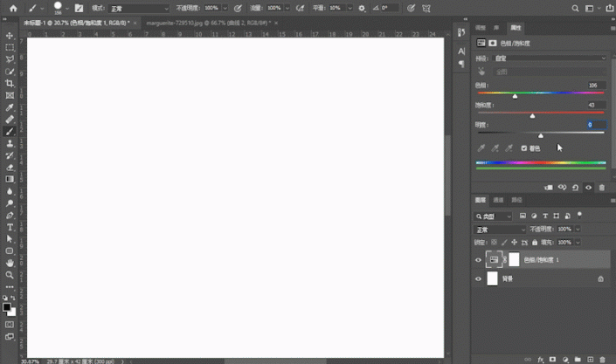
Task: Select the Zoom tool
Action: click(10, 274)
